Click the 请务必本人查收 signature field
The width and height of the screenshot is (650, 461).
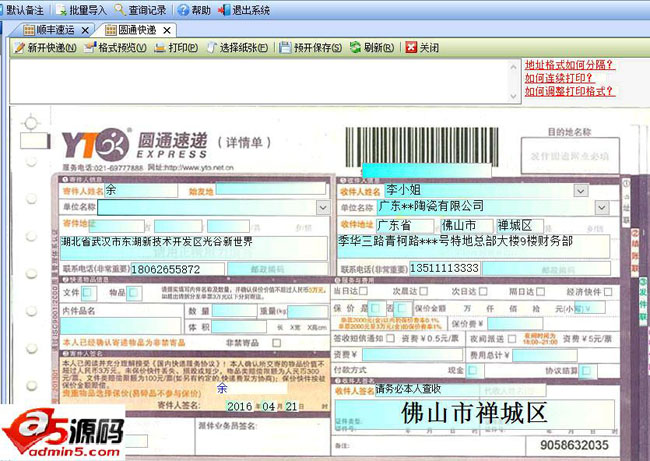click(427, 389)
